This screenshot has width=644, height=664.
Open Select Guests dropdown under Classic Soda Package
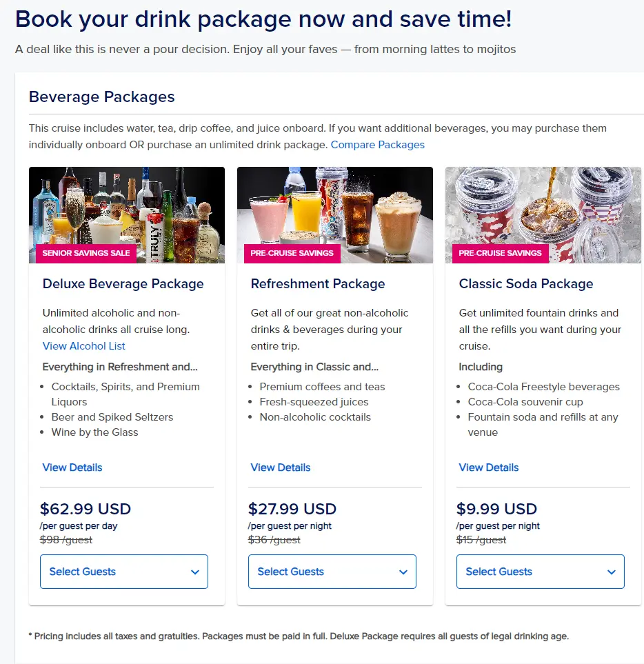540,572
